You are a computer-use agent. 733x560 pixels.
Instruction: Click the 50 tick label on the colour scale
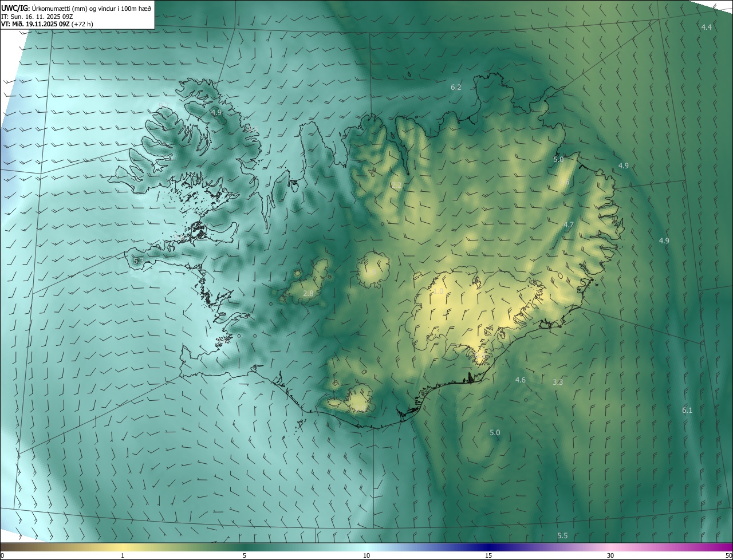coord(728,555)
